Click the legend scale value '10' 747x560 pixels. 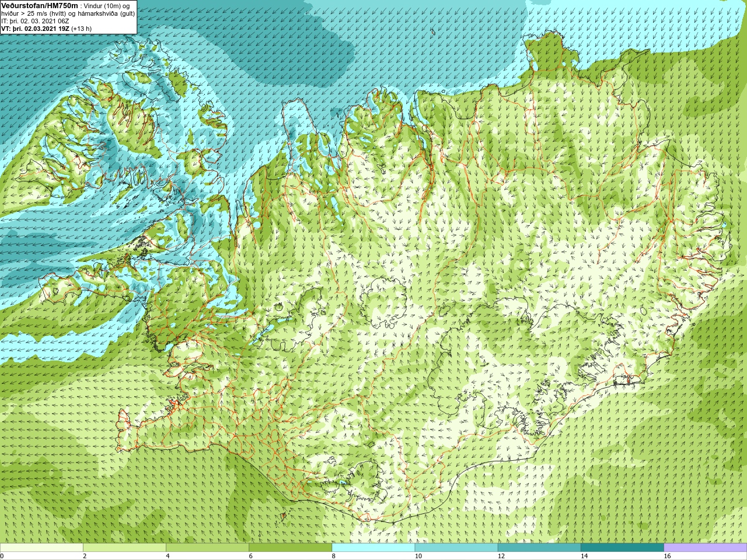point(418,556)
